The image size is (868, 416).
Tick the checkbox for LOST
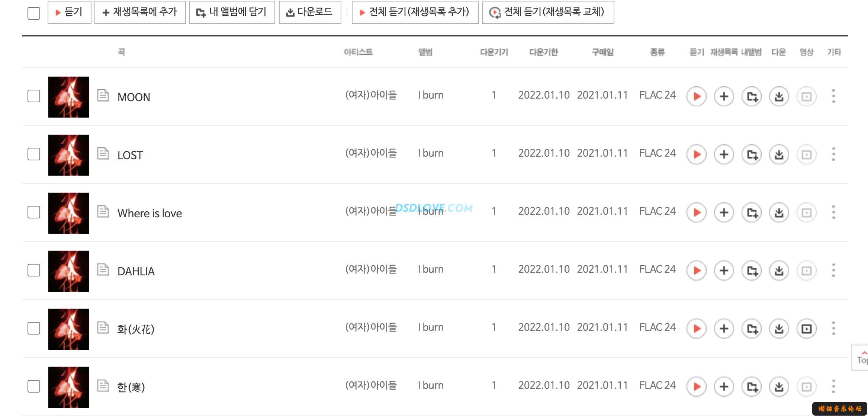pos(34,154)
